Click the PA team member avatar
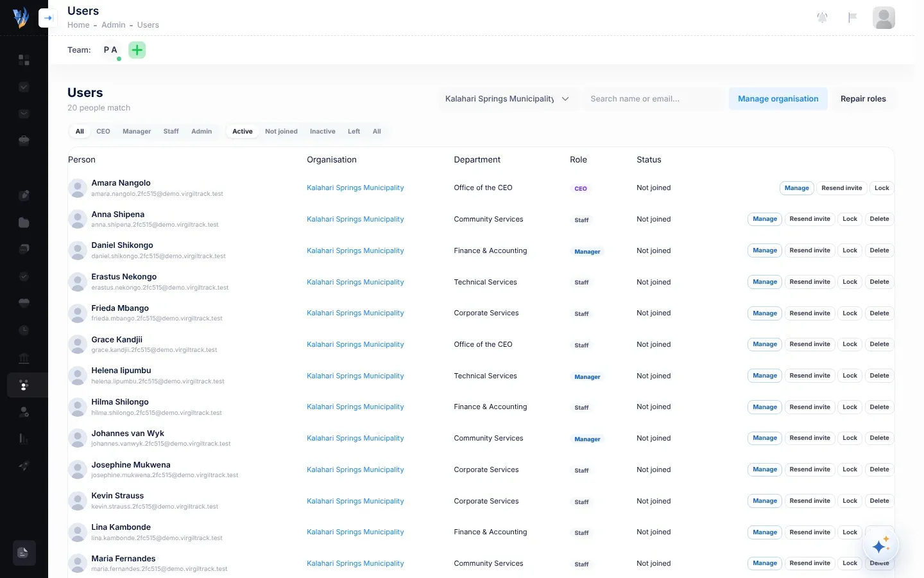924x578 pixels. [x=110, y=49]
